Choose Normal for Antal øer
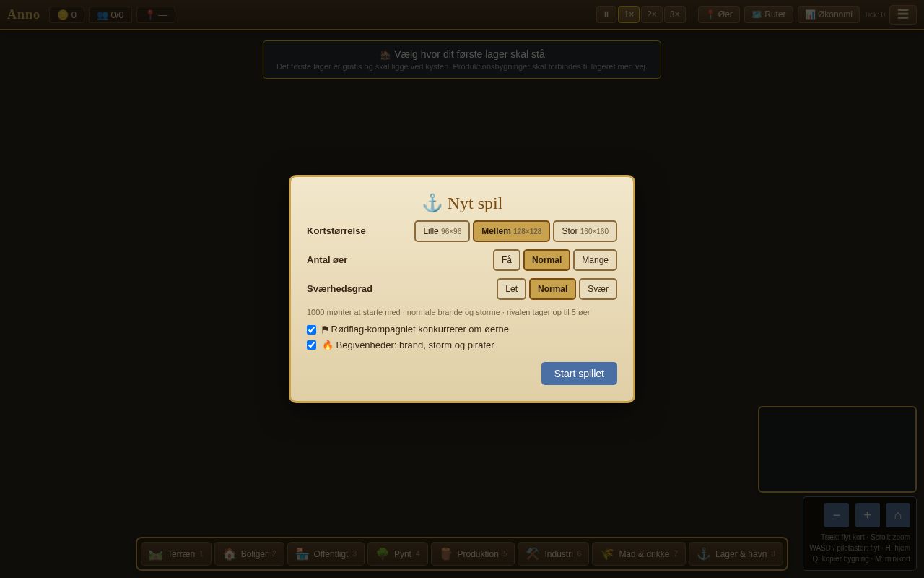924x578 pixels. point(547,260)
